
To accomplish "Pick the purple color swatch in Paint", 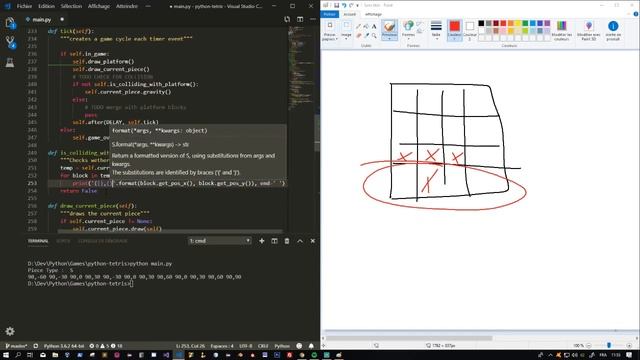I will pos(547,23).
